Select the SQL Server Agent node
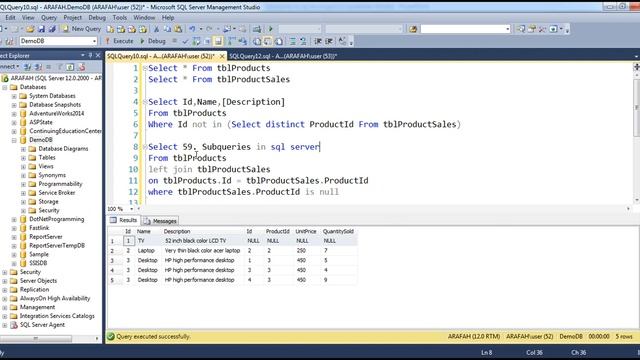Image resolution: width=640 pixels, height=360 pixels. (42, 325)
